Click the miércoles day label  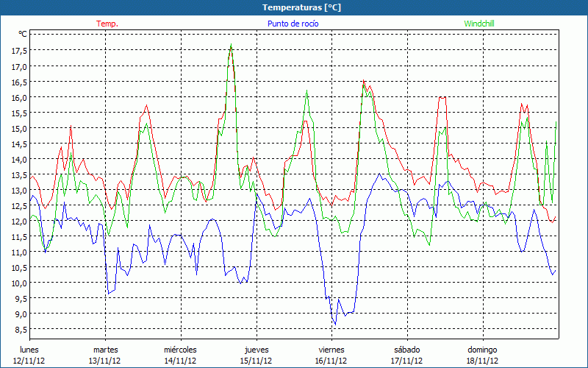[x=180, y=350]
